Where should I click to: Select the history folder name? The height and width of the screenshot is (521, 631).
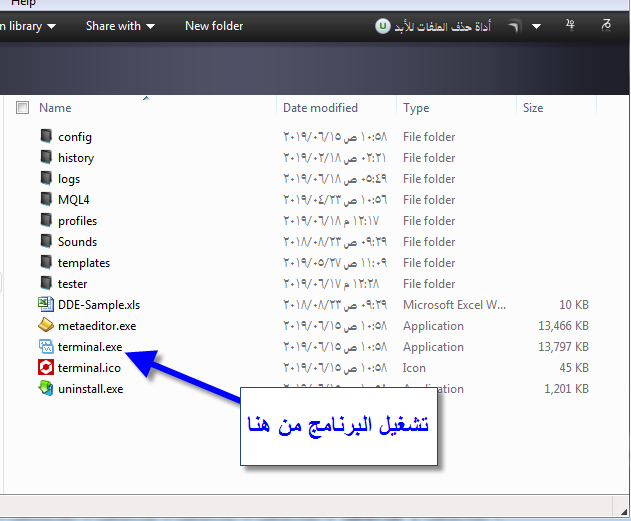[x=76, y=158]
